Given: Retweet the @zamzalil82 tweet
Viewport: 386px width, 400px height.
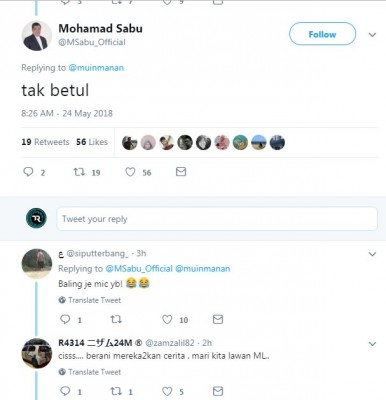Looking at the screenshot, I should coord(116,391).
